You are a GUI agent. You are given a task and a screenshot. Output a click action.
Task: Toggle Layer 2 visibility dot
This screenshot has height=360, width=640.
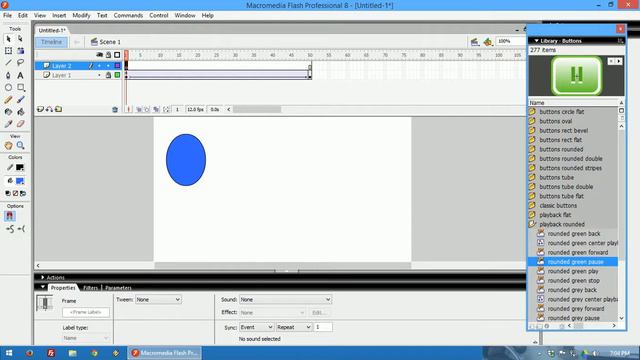(x=99, y=66)
